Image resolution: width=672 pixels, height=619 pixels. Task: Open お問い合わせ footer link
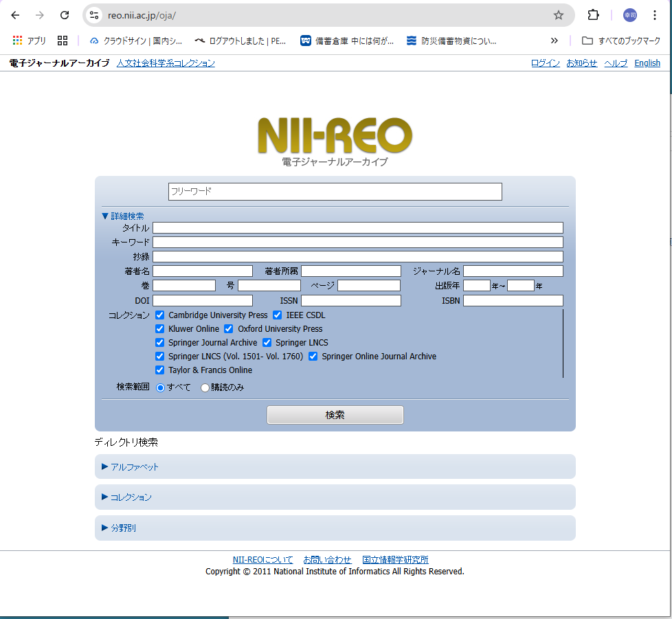[328, 560]
